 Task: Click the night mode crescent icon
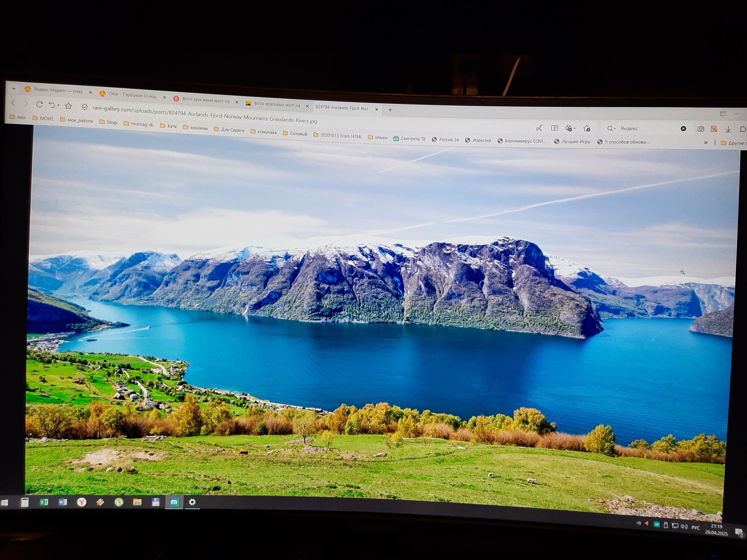click(x=539, y=128)
